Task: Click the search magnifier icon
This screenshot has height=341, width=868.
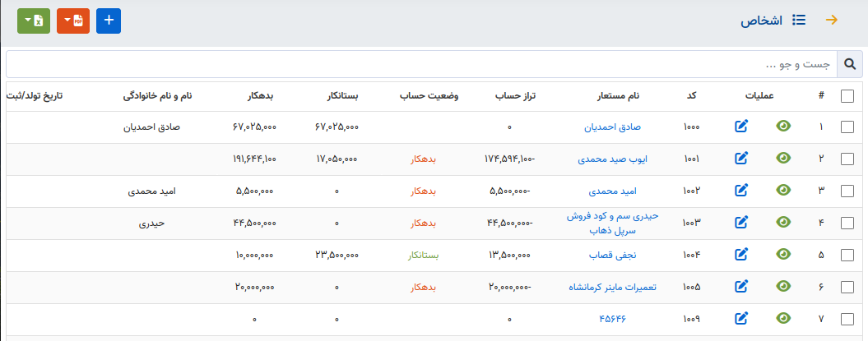Action: tap(848, 63)
